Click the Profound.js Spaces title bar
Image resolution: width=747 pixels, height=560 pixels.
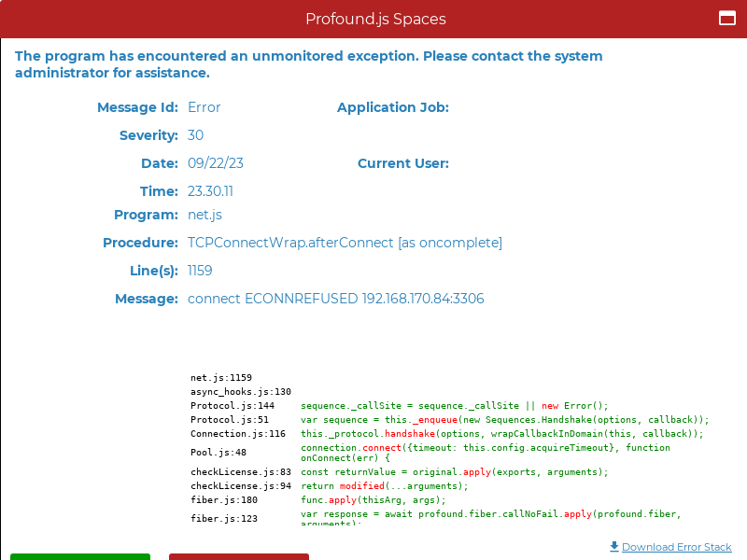[375, 19]
